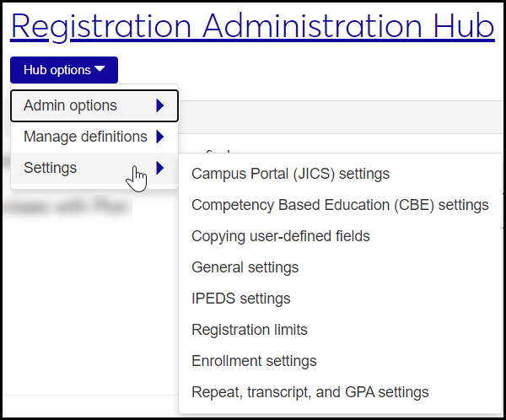The image size is (506, 420).
Task: Open the Hub options button
Action: coord(64,70)
